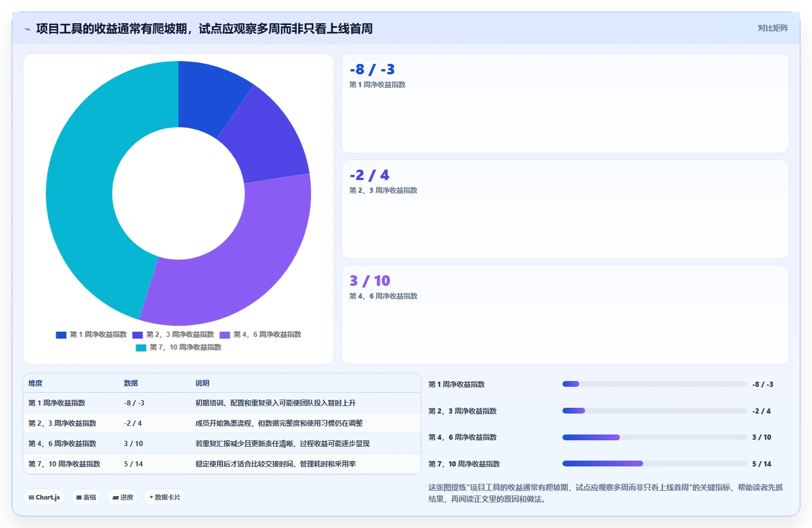The height and width of the screenshot is (528, 812).
Task: Select the -8 / -3 data card
Action: coord(565,103)
